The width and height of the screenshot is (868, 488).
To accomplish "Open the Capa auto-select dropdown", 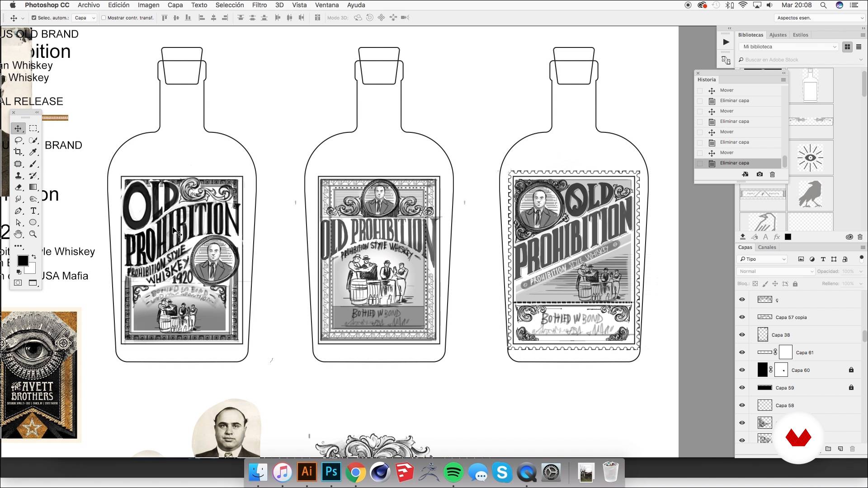I will coord(85,18).
